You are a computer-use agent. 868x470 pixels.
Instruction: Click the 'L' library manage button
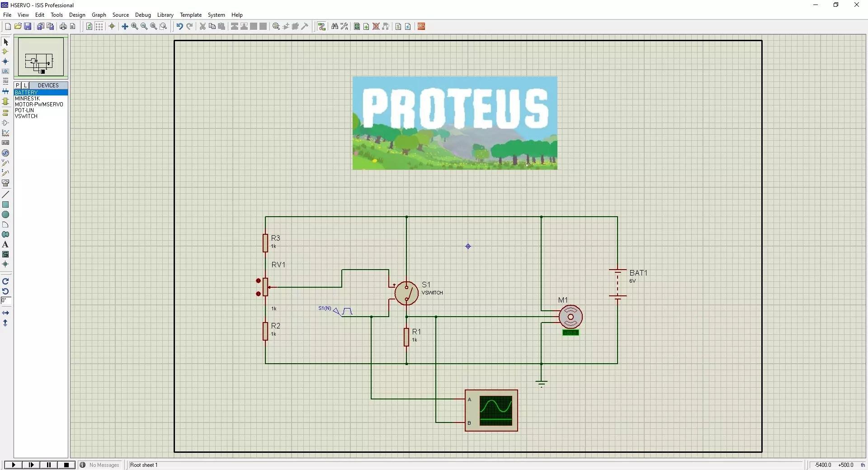(25, 85)
